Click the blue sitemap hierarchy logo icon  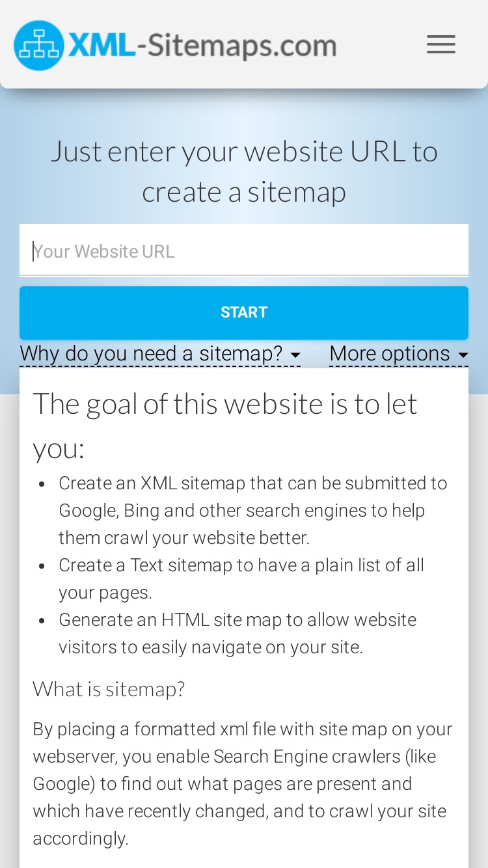point(39,46)
